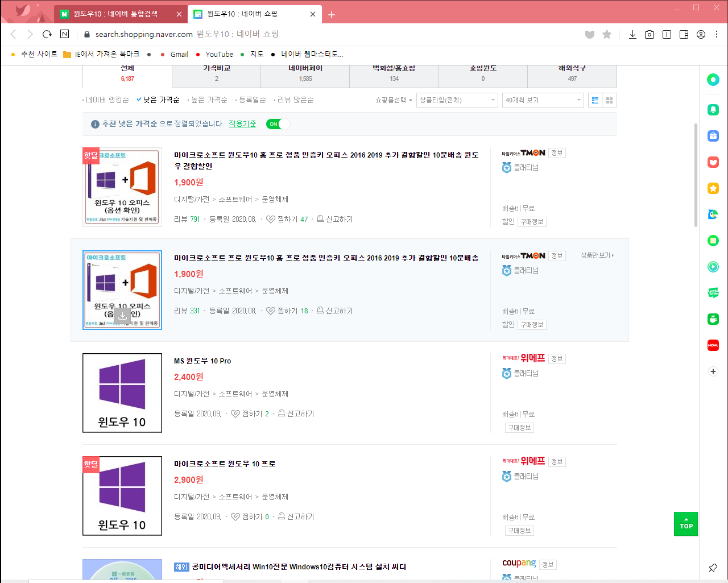The image size is (728, 583).
Task: Open the MS 윈도우 10 Pro product link
Action: (202, 361)
